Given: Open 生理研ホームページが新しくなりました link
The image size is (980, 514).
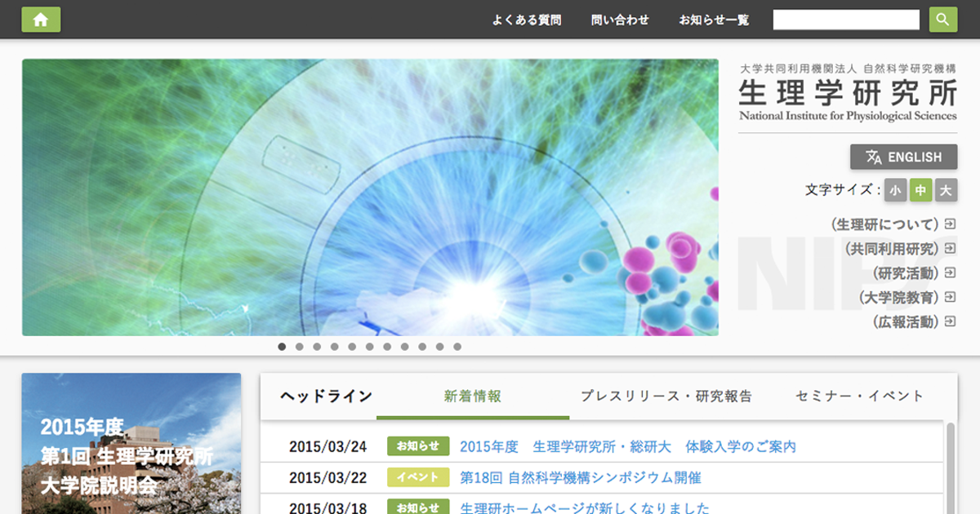Looking at the screenshot, I should 585,507.
